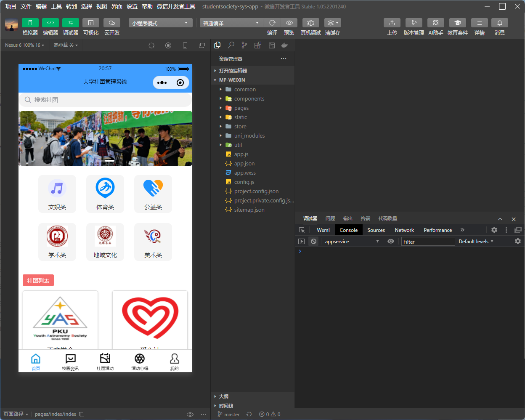Toggle the debugger (调试器) panel button
The width and height of the screenshot is (525, 420).
coord(71,23)
